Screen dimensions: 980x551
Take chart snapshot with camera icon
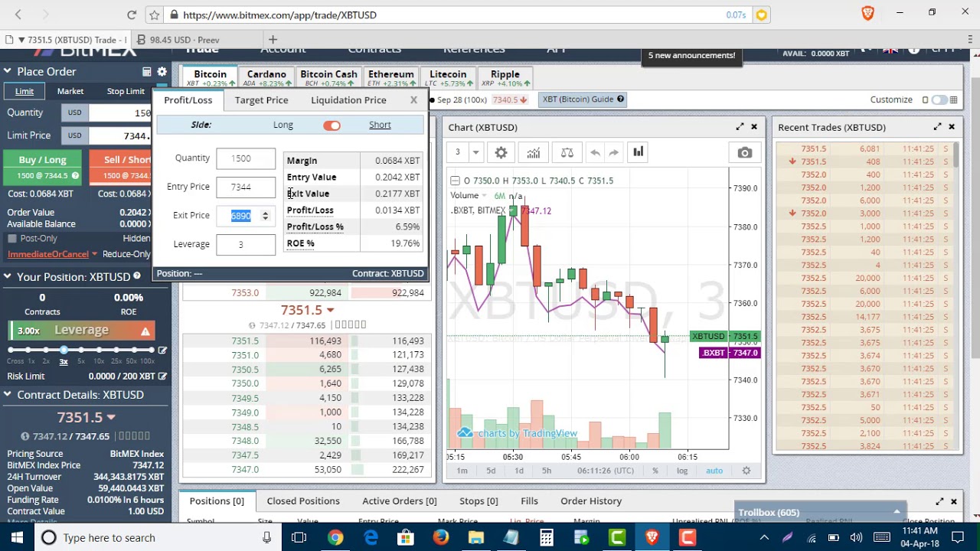[744, 153]
